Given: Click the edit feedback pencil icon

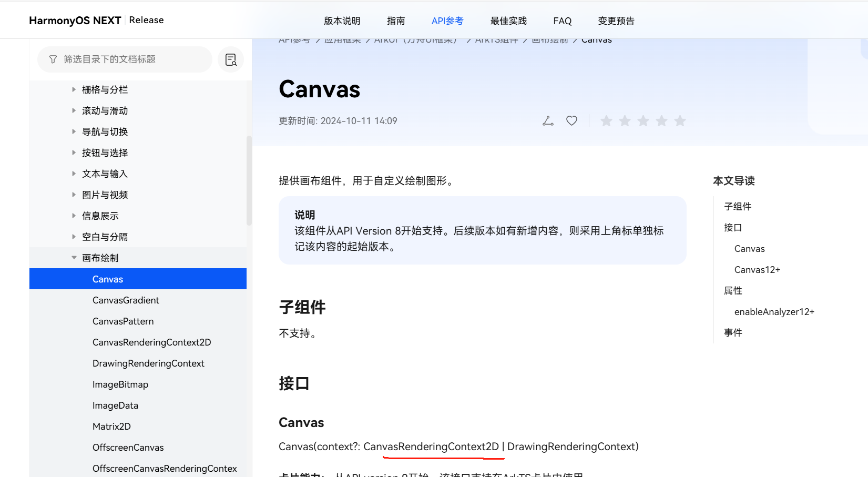Looking at the screenshot, I should tap(548, 121).
